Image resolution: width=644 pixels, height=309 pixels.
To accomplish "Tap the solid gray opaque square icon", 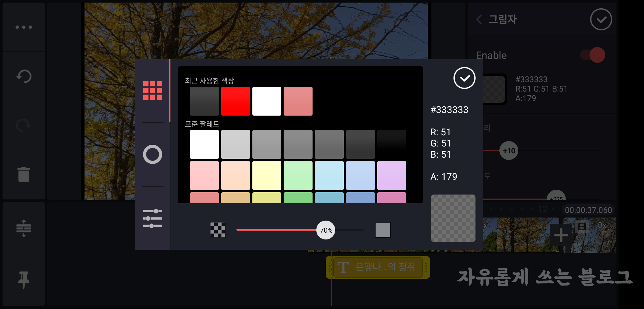I will click(x=383, y=230).
